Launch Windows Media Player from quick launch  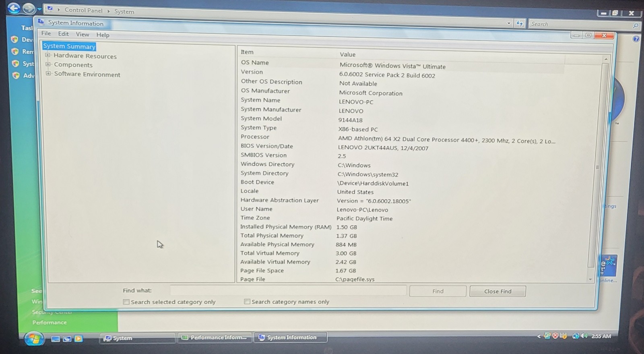tap(78, 339)
